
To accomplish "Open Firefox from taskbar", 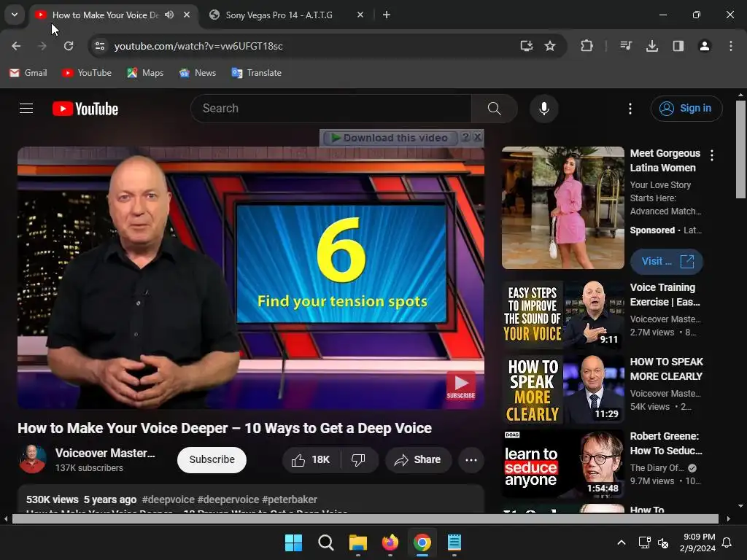I will tap(390, 542).
